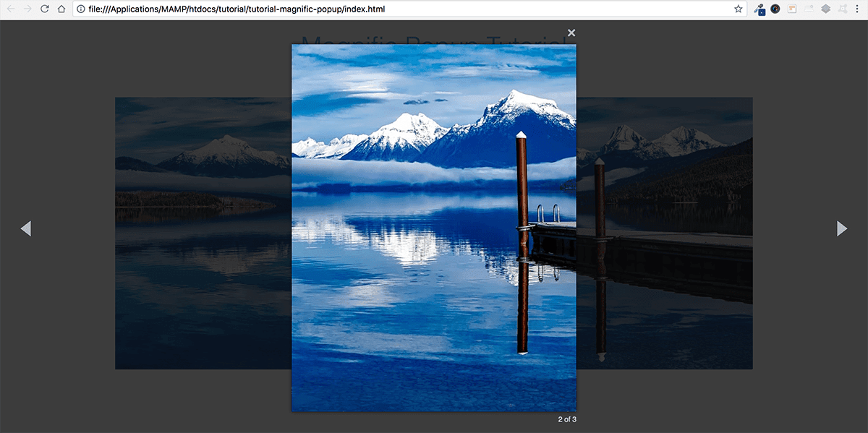Screen dimensions: 868x433
Task: Bookmark this page with the star icon
Action: (739, 9)
